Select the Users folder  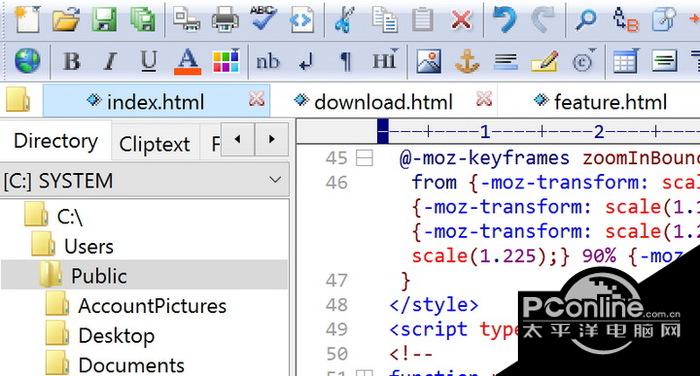[88, 246]
